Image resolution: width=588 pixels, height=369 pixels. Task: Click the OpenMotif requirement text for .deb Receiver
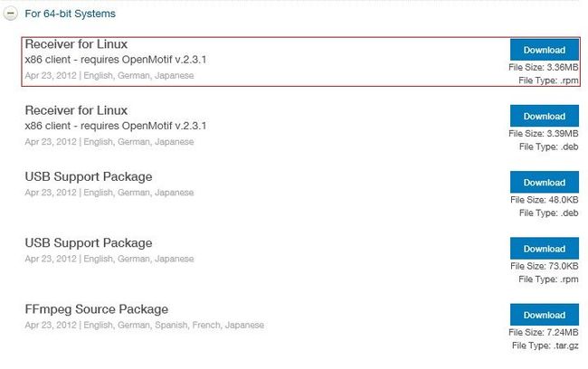(x=116, y=126)
